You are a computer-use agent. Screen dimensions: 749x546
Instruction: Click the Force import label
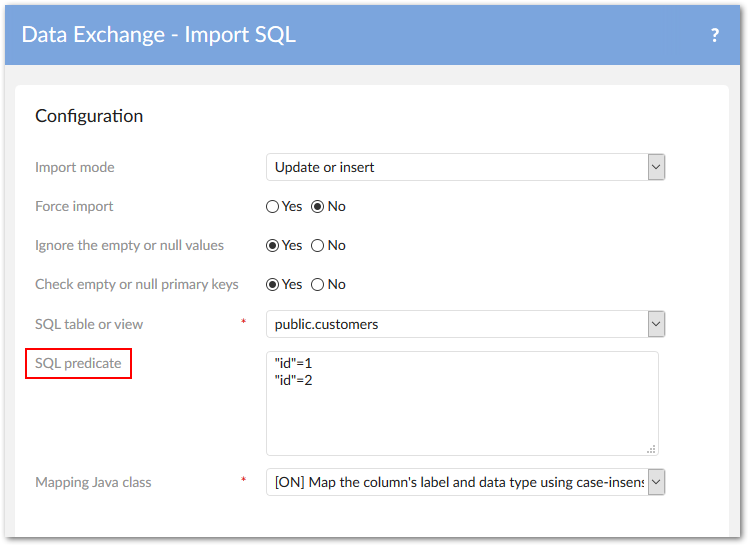(74, 206)
